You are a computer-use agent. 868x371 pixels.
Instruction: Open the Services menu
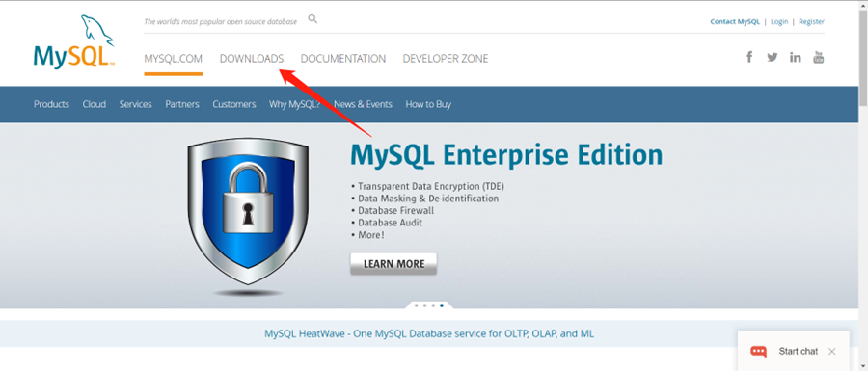[136, 104]
